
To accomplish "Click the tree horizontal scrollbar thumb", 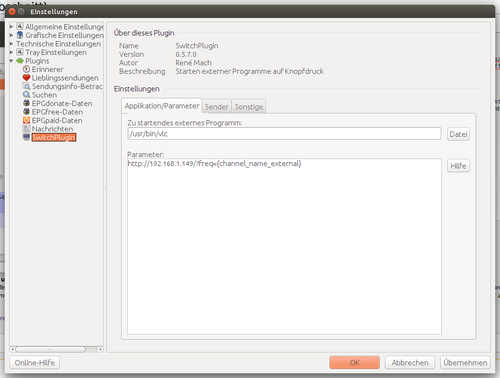I will click(50, 349).
